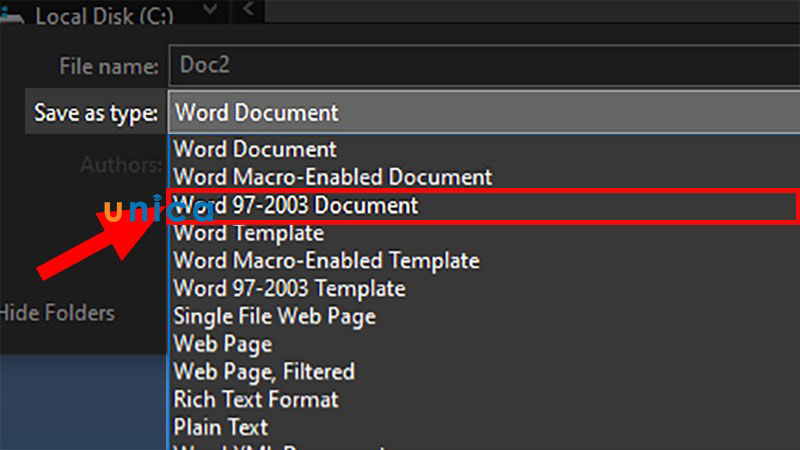Image resolution: width=800 pixels, height=450 pixels.
Task: Choose Single File Web Page format
Action: pos(274,316)
